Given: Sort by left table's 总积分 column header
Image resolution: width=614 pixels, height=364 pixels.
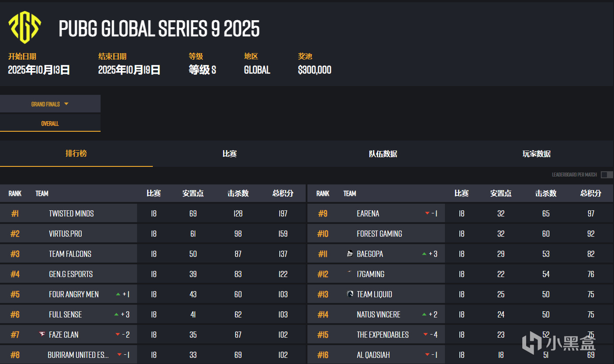Looking at the screenshot, I should click(x=283, y=193).
